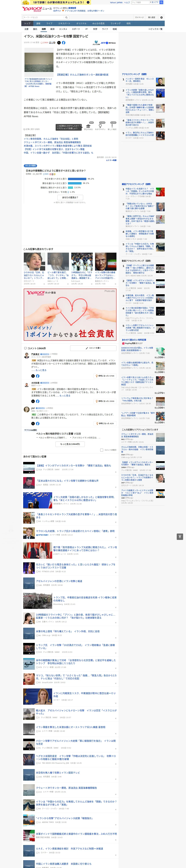Open the みんなの意見 tab

[x=99, y=23]
